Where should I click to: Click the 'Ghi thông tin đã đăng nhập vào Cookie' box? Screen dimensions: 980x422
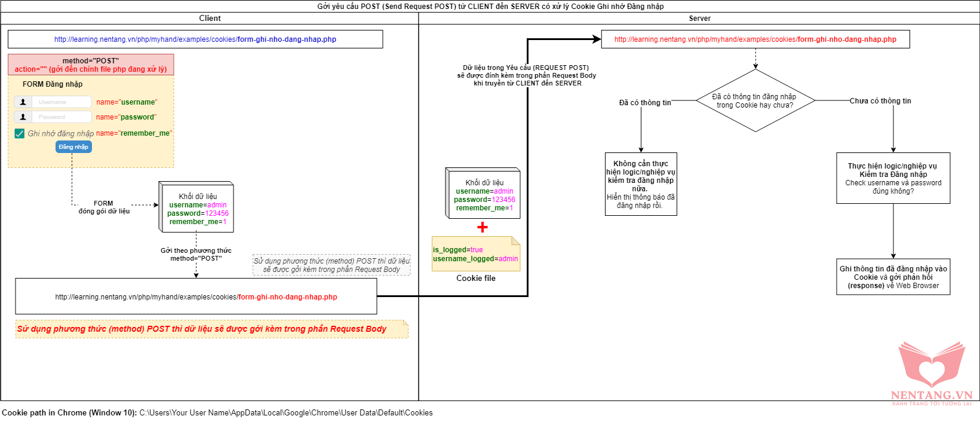tap(893, 277)
